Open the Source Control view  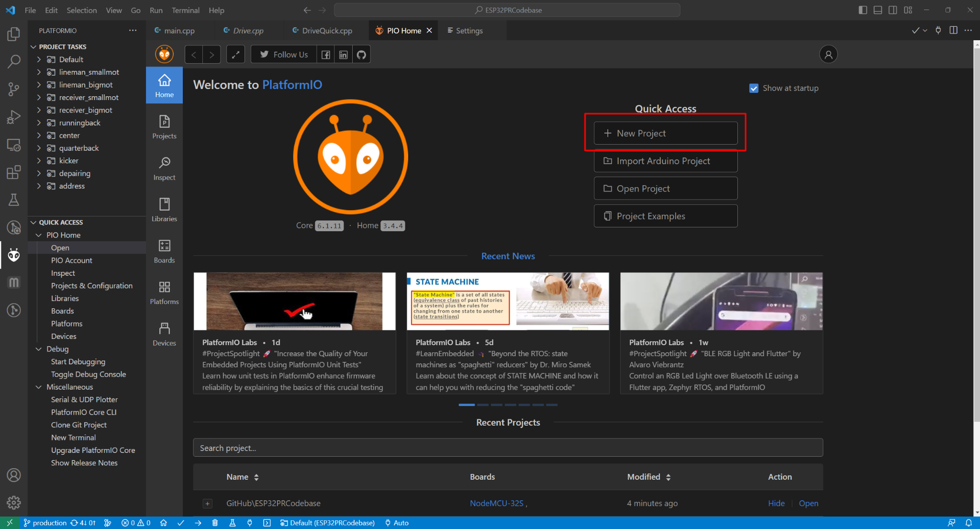coord(14,89)
